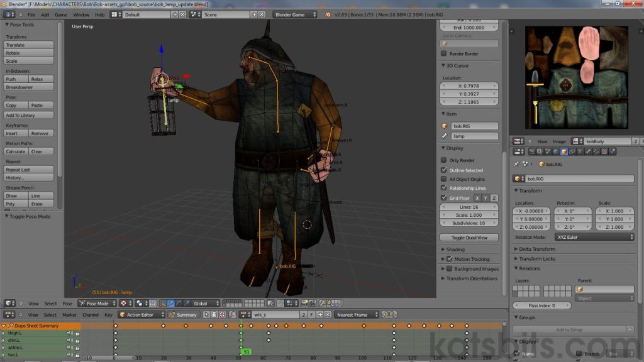Open the Action Editor mode dropdown
Screen dimensions: 644x362
(142, 314)
